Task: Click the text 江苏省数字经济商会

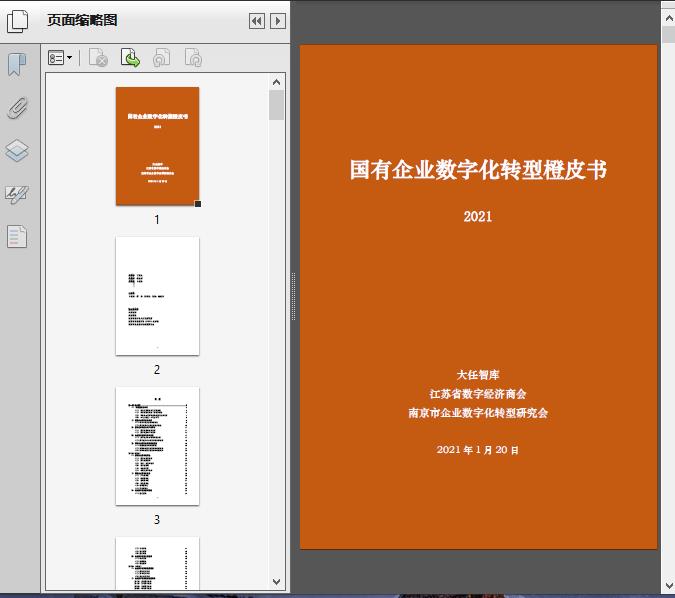Action: pyautogui.click(x=478, y=394)
